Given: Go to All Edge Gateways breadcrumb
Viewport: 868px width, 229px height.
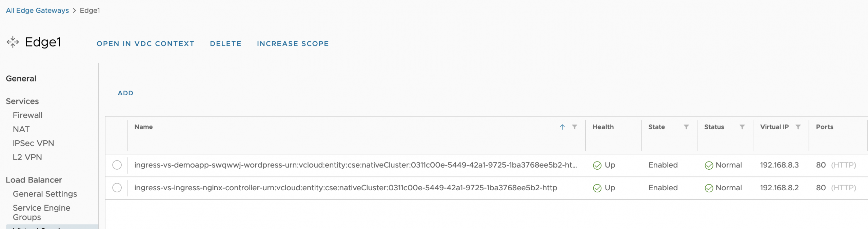Looking at the screenshot, I should [x=37, y=11].
